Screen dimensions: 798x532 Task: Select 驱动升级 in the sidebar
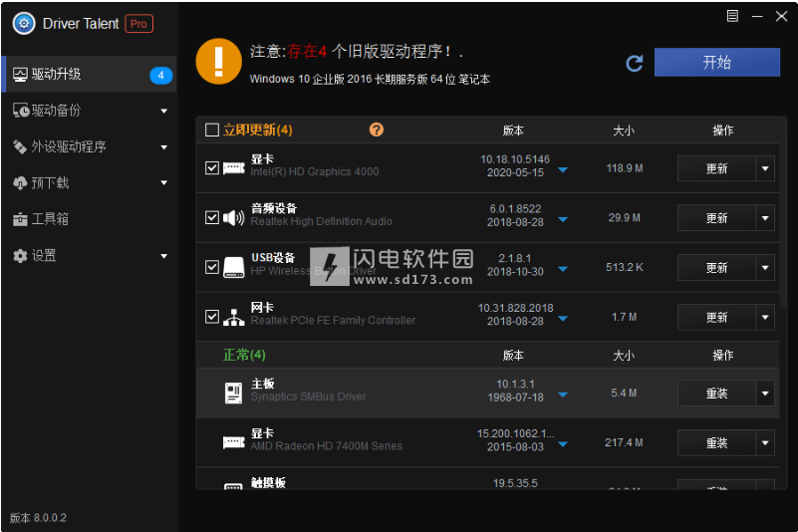[x=90, y=75]
